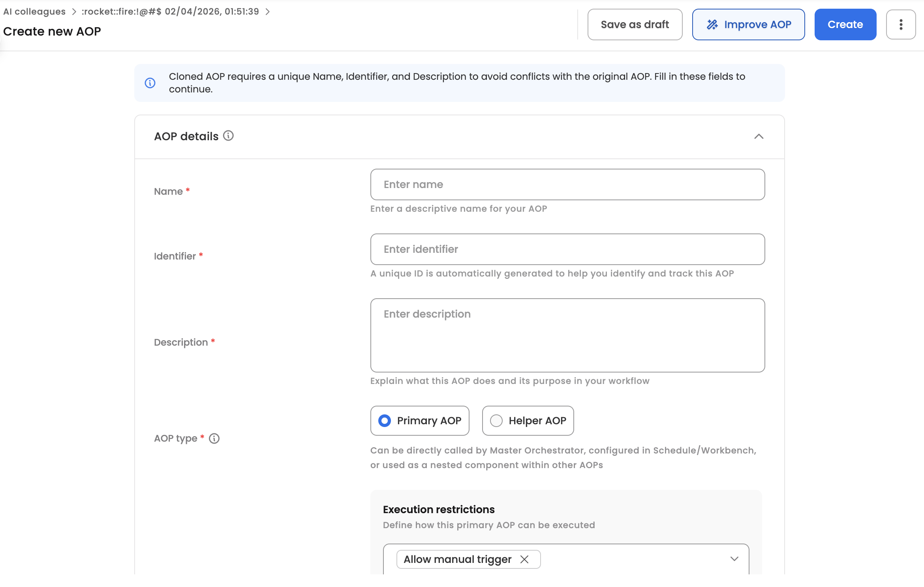Click the info icon next to AOP details

[228, 136]
